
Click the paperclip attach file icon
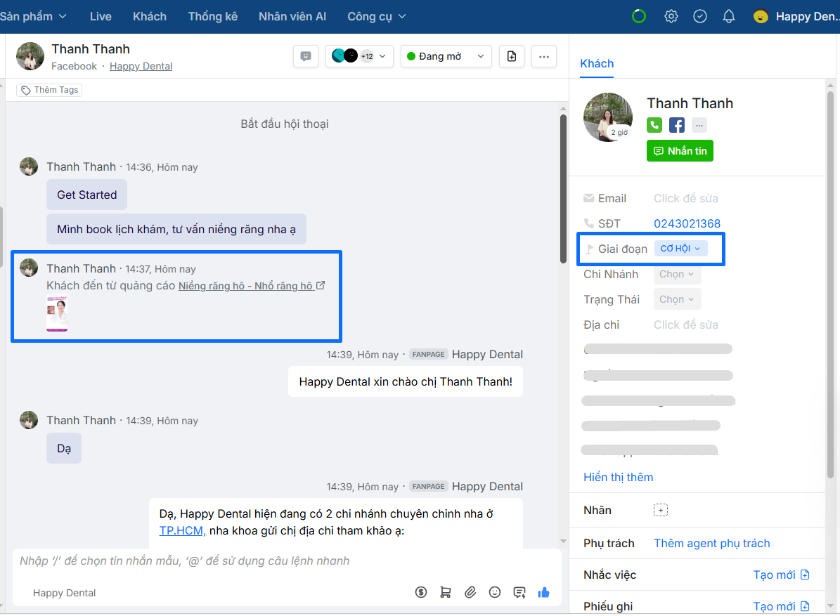[470, 592]
